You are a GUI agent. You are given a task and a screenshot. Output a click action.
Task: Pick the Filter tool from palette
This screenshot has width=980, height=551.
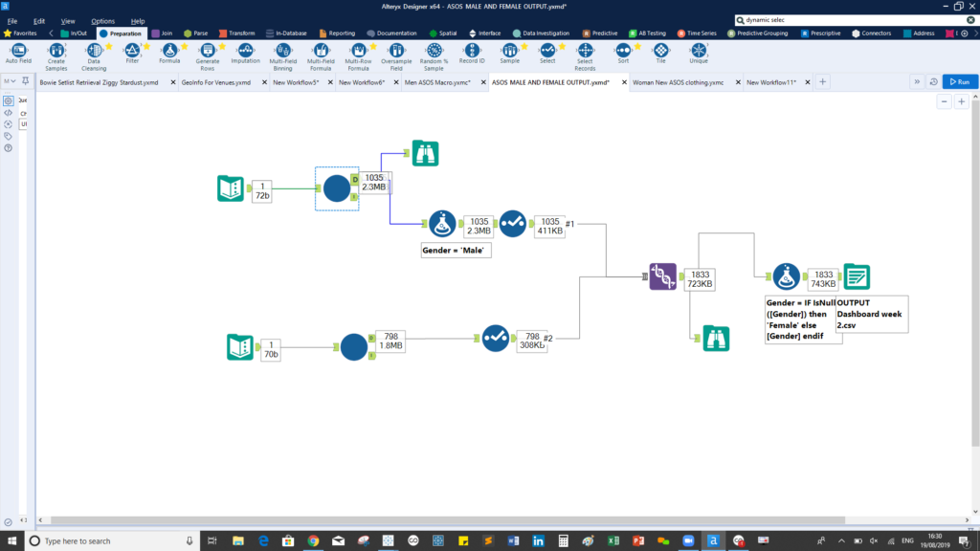[132, 50]
